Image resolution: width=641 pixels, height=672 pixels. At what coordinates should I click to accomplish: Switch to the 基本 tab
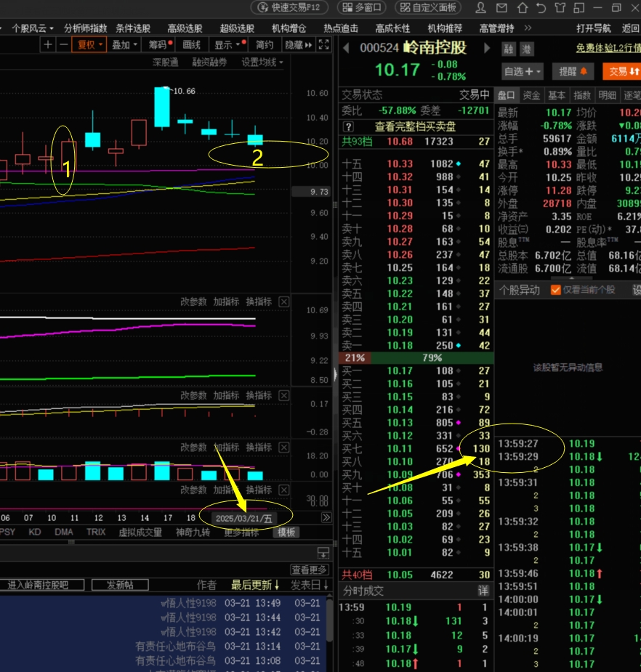557,95
